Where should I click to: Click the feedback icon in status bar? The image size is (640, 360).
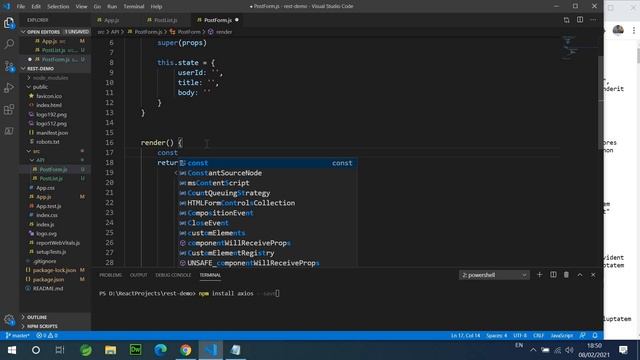click(x=582, y=336)
